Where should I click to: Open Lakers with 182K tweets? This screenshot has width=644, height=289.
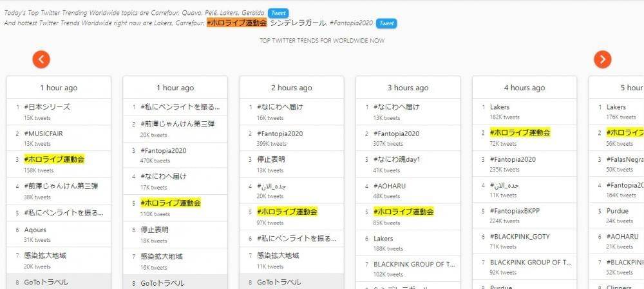tap(500, 107)
